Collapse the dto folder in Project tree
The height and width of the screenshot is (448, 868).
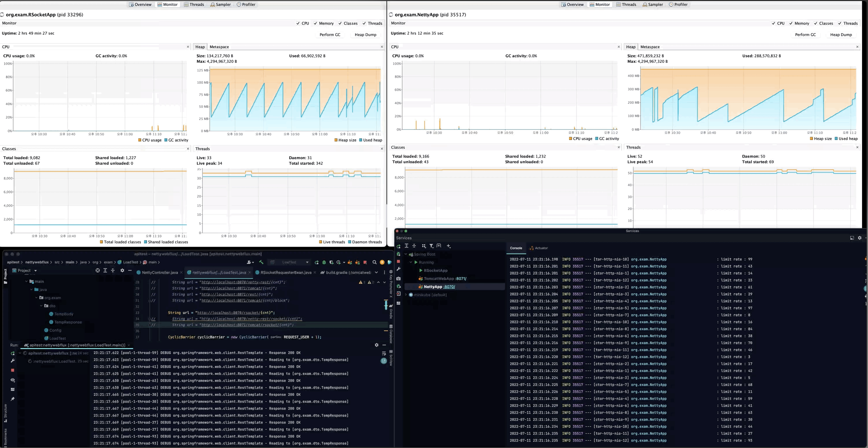[41, 306]
